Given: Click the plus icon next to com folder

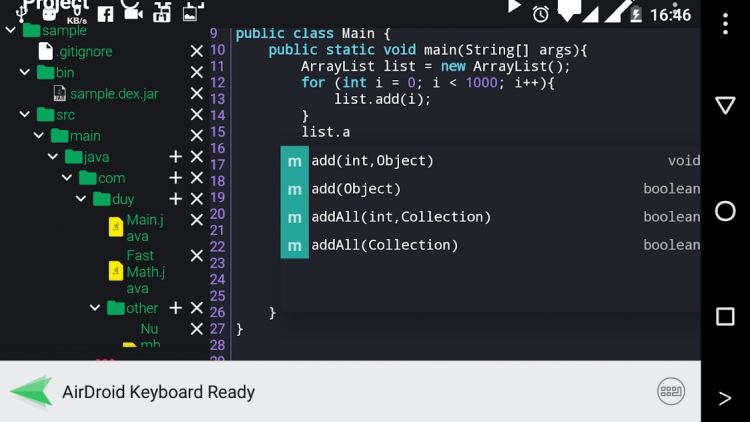Looking at the screenshot, I should click(176, 178).
